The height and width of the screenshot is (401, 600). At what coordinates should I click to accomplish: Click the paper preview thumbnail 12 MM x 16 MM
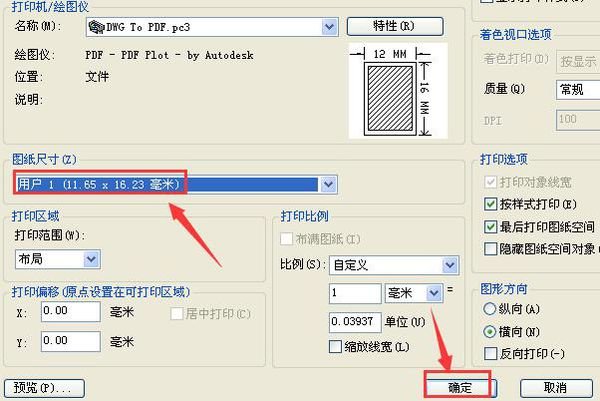pos(398,91)
